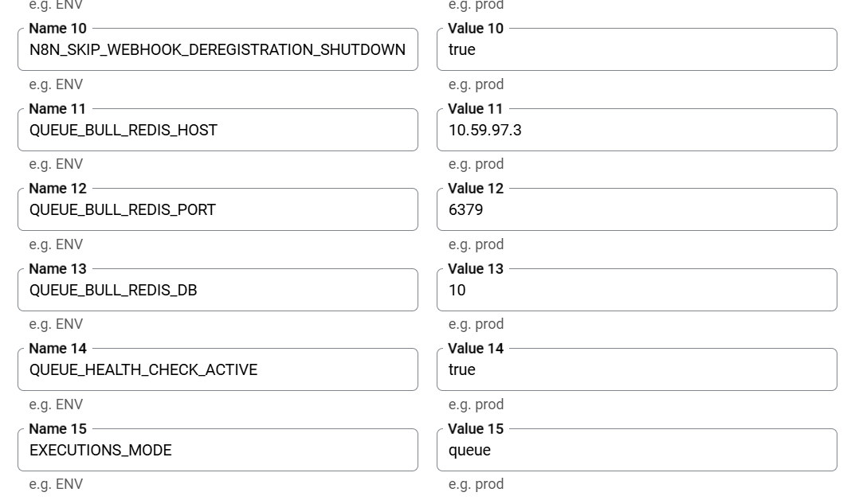Click the Name 10 input field

218,50
